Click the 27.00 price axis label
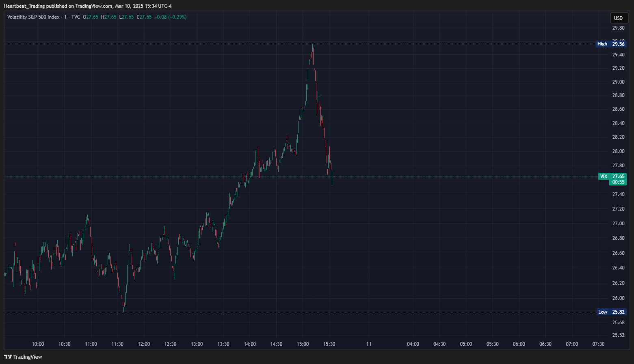The width and height of the screenshot is (634, 364). pos(618,224)
